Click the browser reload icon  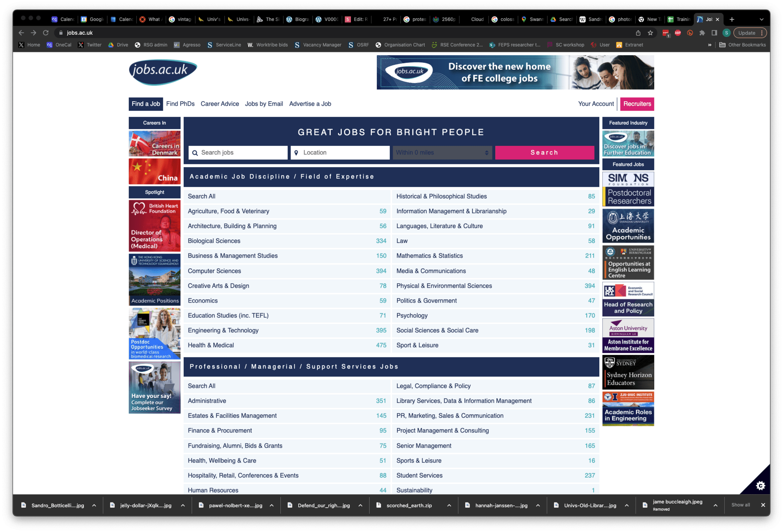[x=46, y=33]
